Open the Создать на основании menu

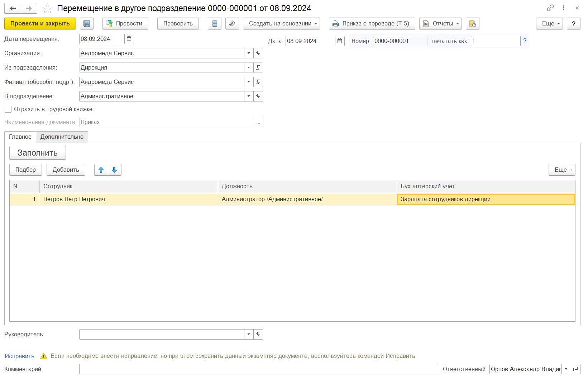point(281,24)
